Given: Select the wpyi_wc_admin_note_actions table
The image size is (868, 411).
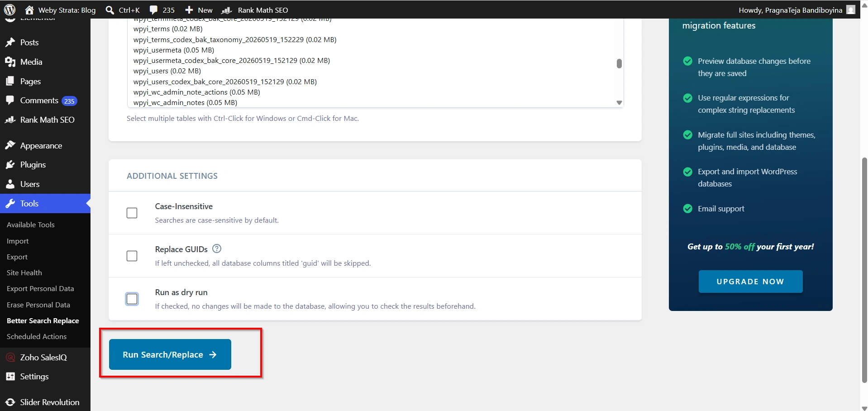Looking at the screenshot, I should coord(197,92).
